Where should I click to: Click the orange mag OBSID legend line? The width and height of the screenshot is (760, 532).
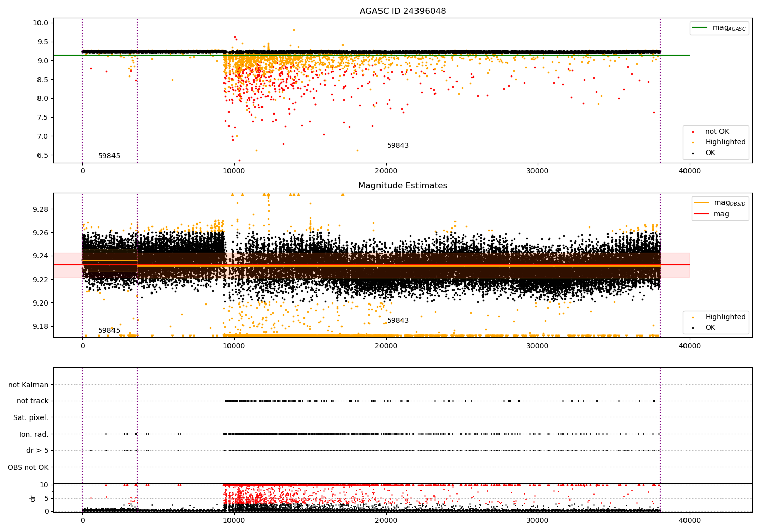[702, 202]
